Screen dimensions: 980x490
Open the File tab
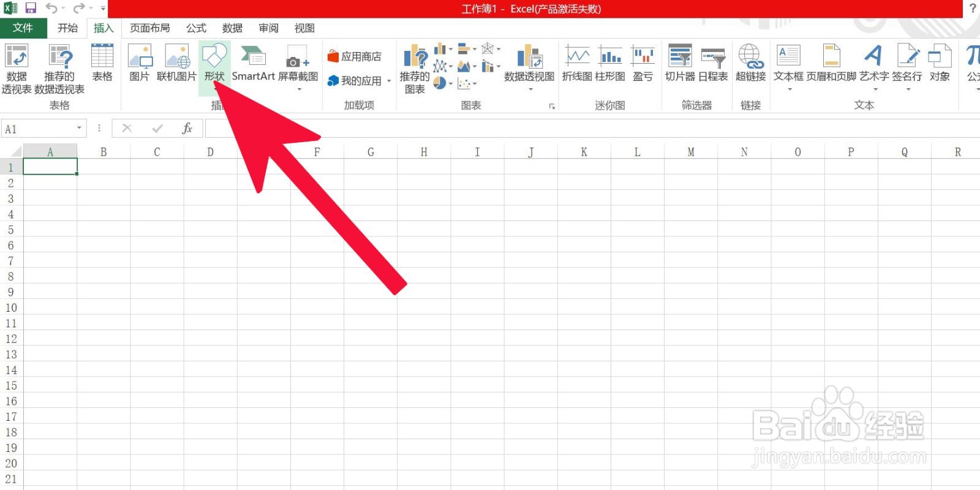pos(23,28)
